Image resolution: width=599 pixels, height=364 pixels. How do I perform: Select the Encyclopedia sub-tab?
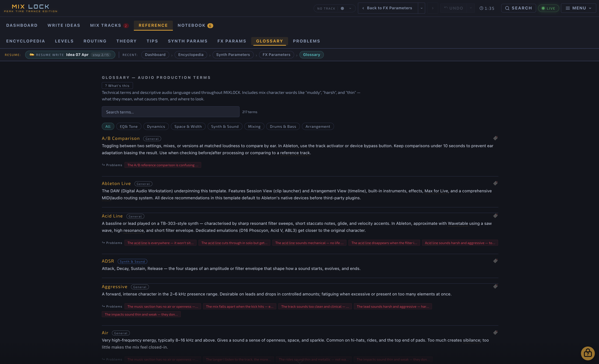coord(26,41)
